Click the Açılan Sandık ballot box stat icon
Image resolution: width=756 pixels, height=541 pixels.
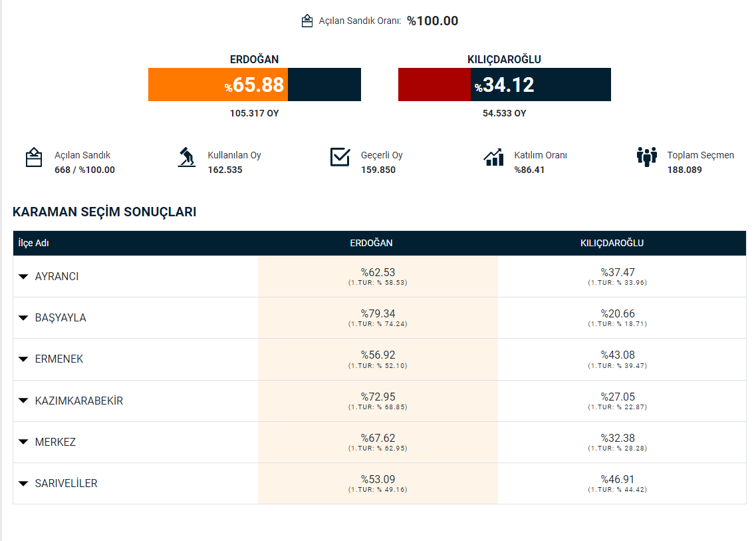coord(34,158)
